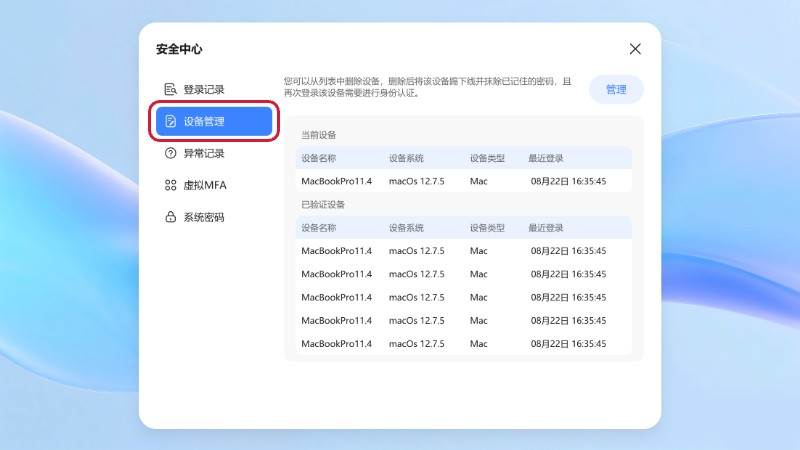Viewport: 800px width, 450px height.
Task: Click 设备类型 header under 当前设备
Action: tap(487, 158)
